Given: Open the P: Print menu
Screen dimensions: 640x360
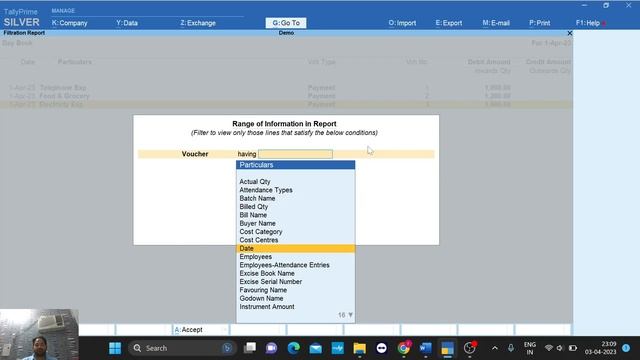Looking at the screenshot, I should [540, 23].
